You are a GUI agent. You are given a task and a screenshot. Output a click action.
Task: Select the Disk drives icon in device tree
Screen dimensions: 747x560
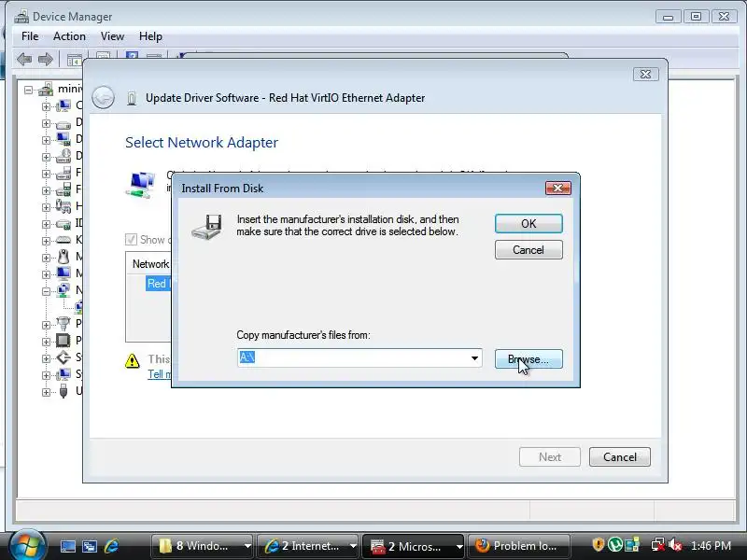tap(63, 124)
